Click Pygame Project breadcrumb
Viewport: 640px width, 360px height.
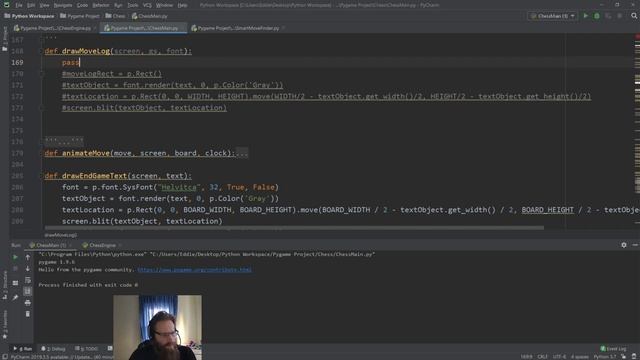click(80, 16)
